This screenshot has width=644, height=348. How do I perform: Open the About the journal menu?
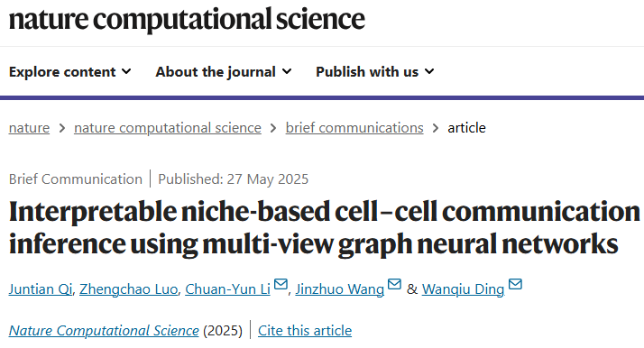click(224, 72)
